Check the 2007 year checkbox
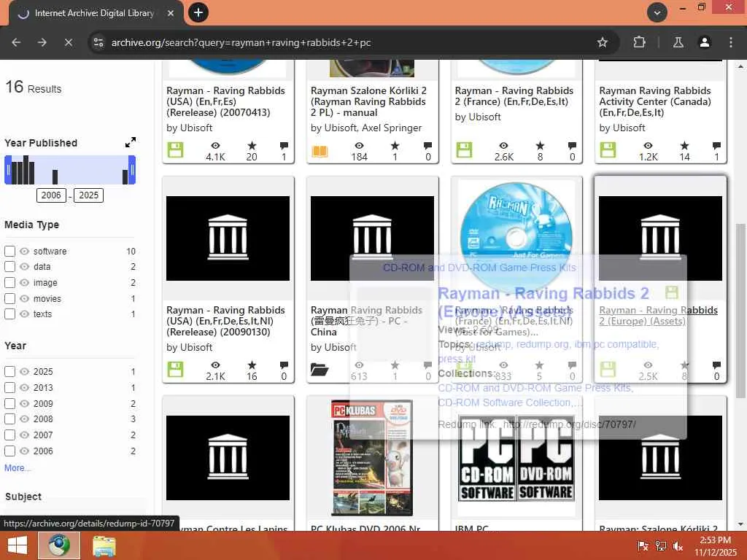This screenshot has width=747, height=560. [9, 435]
